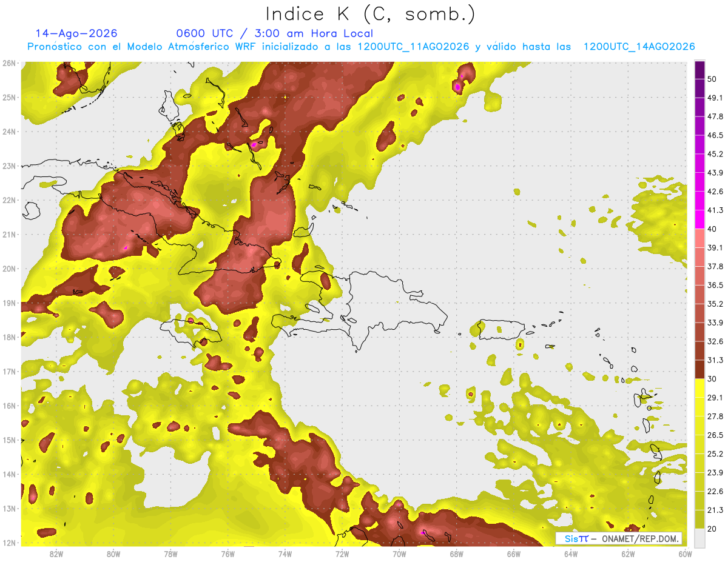This screenshot has height=562, width=728.
Task: Click the "70W" longitude axis label
Action: (x=399, y=554)
